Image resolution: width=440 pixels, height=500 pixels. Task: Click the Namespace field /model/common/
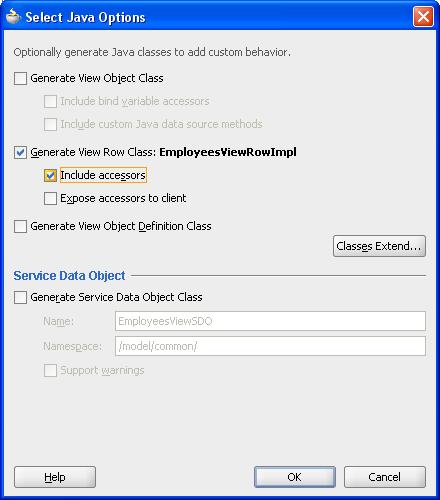point(270,346)
